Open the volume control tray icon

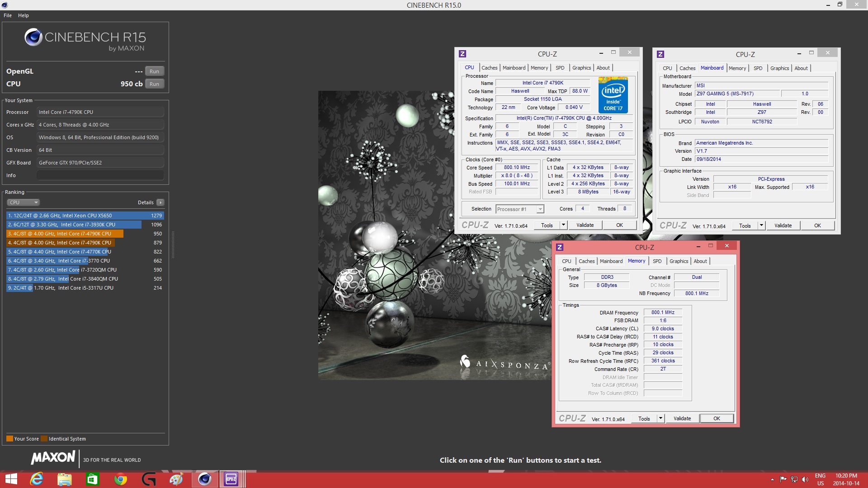(x=805, y=479)
